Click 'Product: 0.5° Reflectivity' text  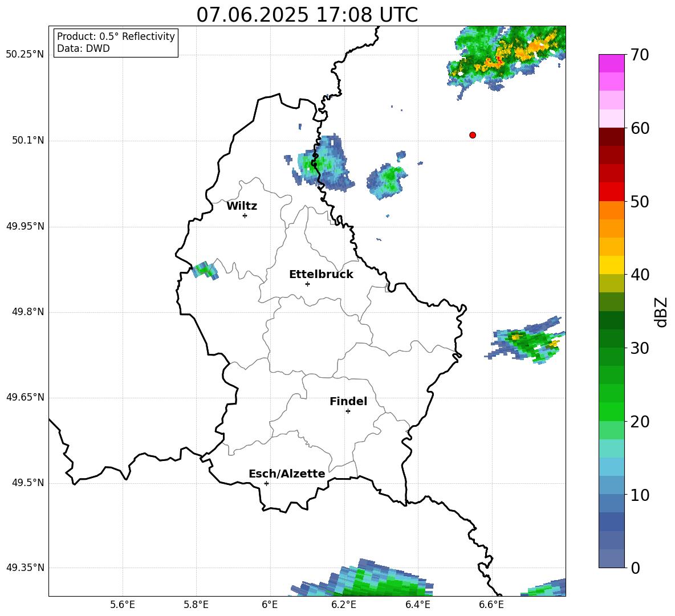tap(116, 36)
